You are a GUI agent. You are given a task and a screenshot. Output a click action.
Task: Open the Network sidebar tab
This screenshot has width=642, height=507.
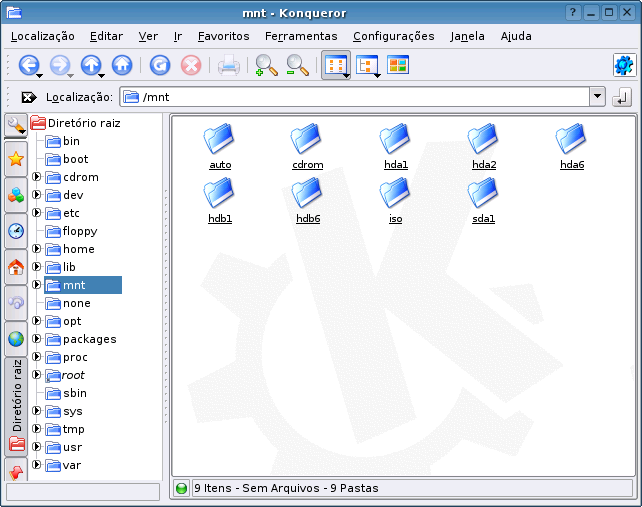tap(16, 303)
